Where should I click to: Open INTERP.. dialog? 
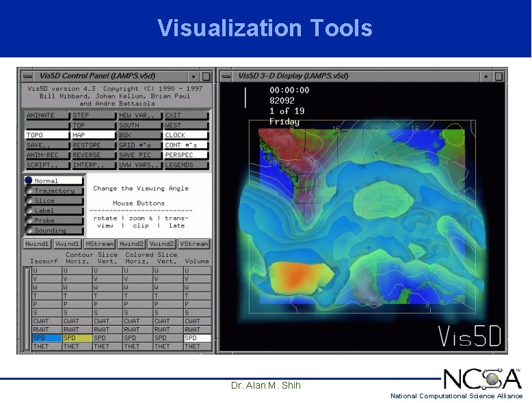93,165
